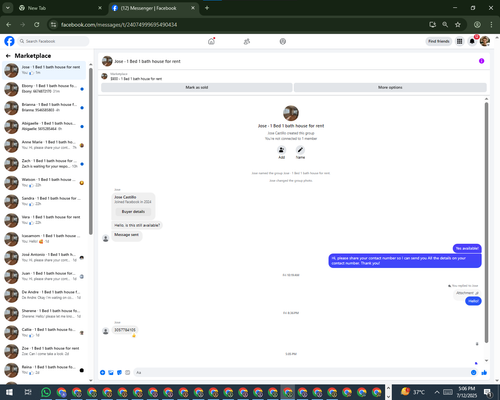Viewport: 500px width, 400px height.
Task: Open the Reina conversation
Action: [x=44, y=370]
